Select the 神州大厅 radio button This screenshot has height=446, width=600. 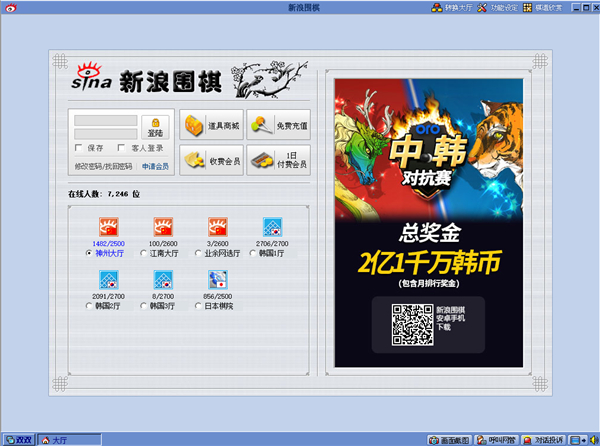[x=89, y=253]
